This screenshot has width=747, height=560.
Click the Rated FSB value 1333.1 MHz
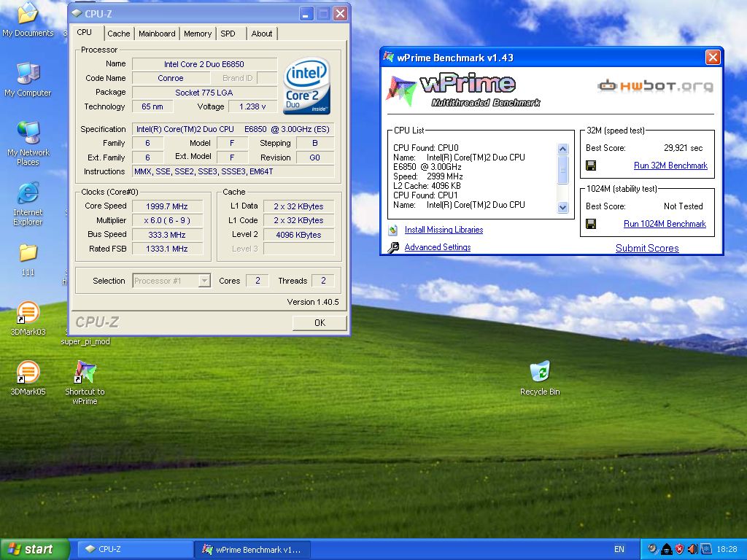[167, 249]
